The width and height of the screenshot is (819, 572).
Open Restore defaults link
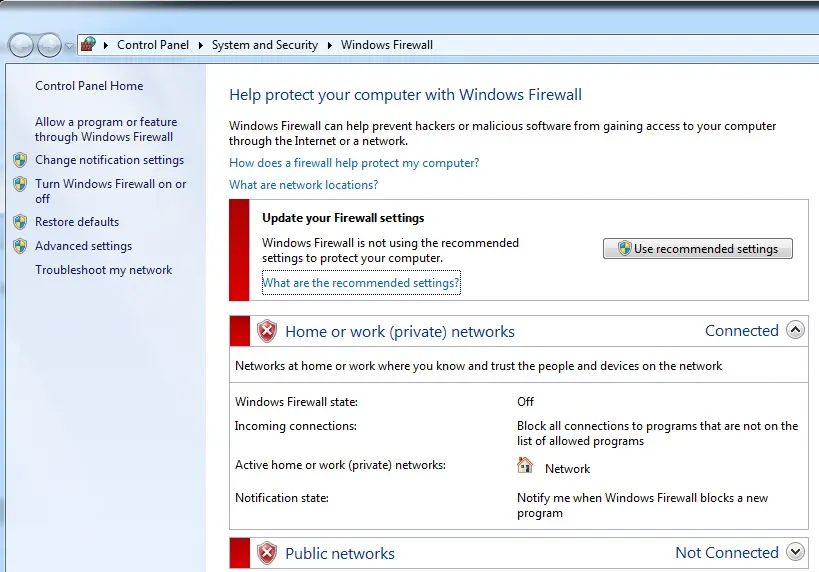[x=77, y=221]
